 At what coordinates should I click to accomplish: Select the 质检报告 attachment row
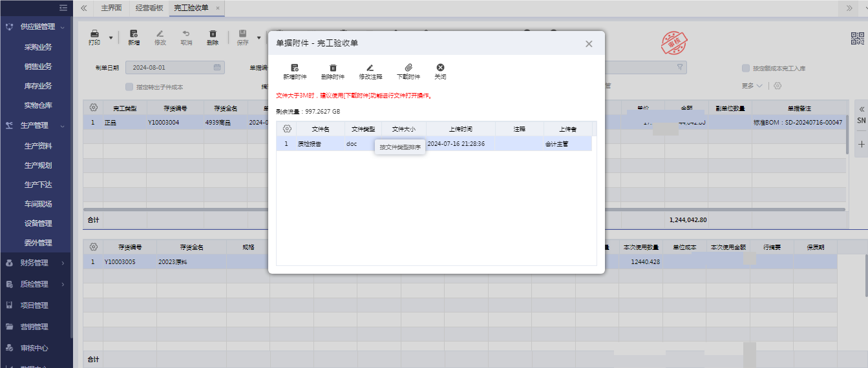pyautogui.click(x=309, y=144)
